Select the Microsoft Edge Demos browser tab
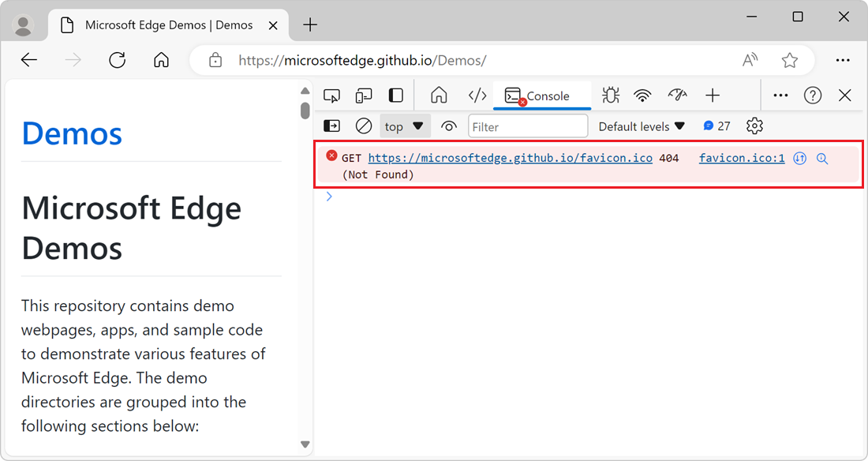The height and width of the screenshot is (461, 868). click(x=169, y=25)
